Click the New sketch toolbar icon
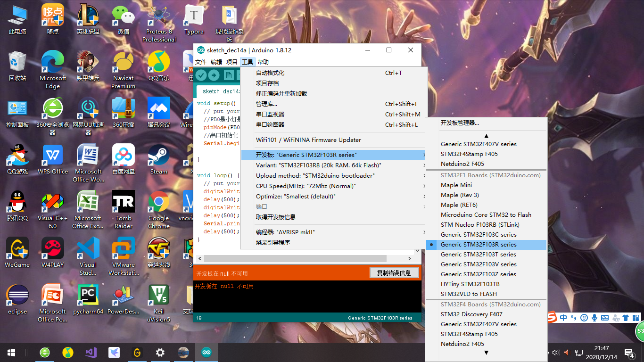The width and height of the screenshot is (644, 362). coord(229,75)
